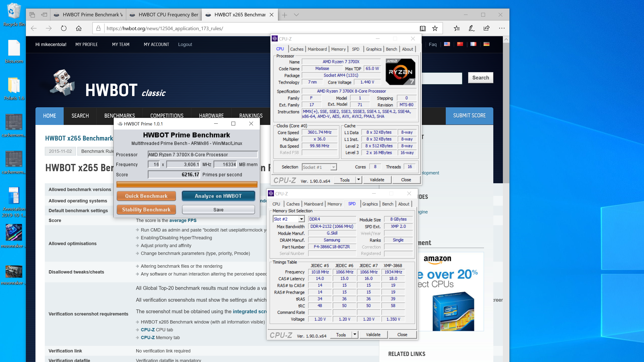Viewport: 644px width, 362px height.
Task: Open the favorites hub list icon
Action: (x=457, y=28)
